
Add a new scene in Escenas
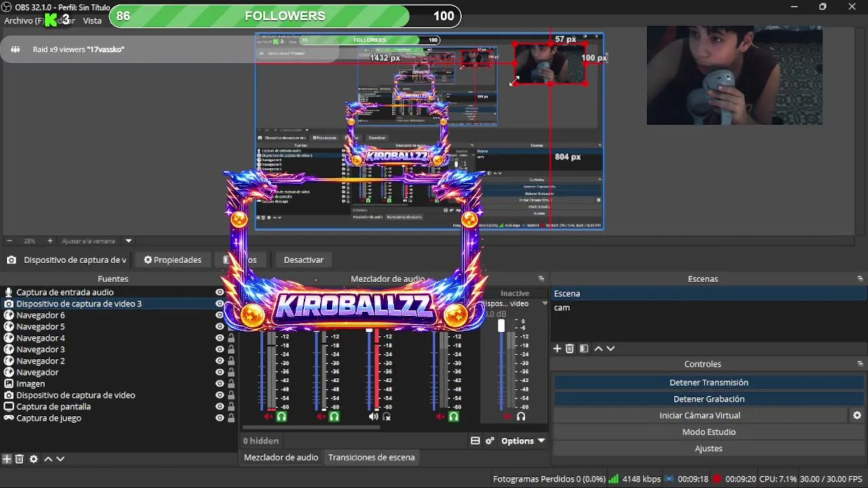(x=557, y=348)
